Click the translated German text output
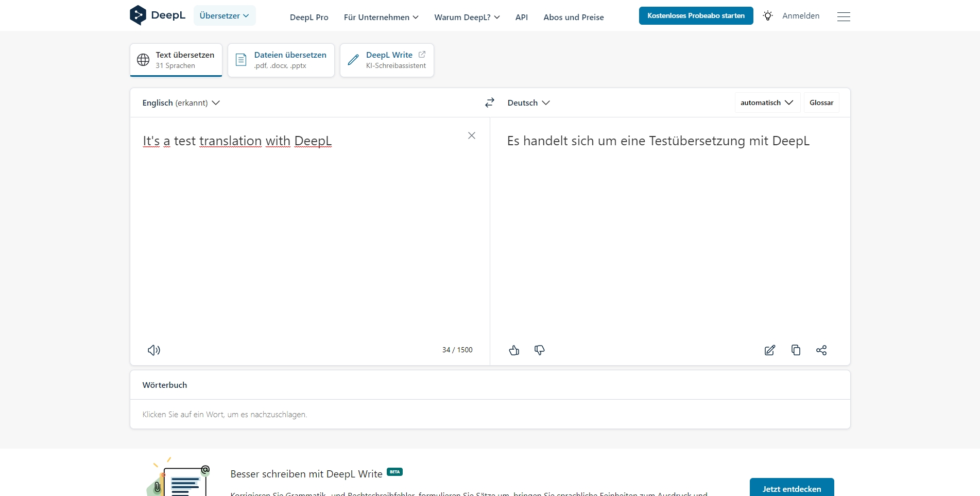 pos(658,141)
